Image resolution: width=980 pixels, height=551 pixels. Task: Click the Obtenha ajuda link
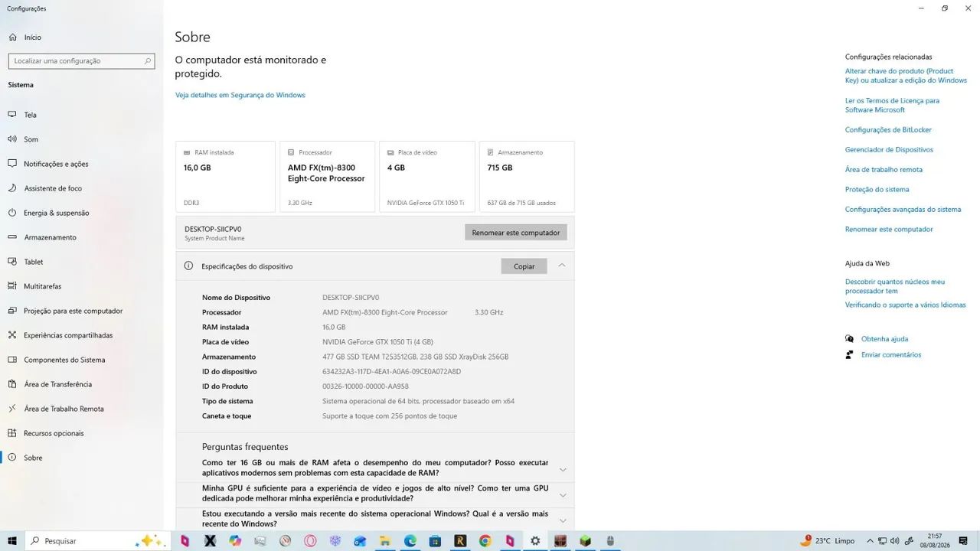pos(884,339)
